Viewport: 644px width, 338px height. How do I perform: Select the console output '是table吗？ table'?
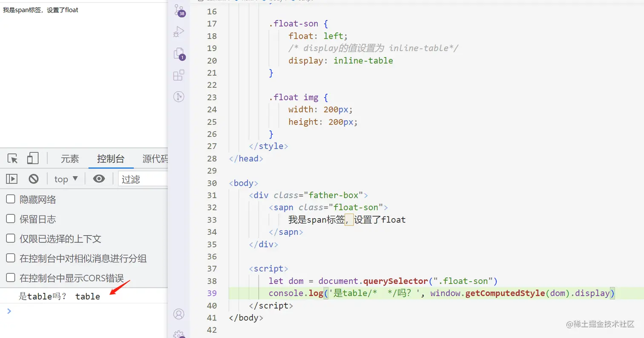click(60, 296)
